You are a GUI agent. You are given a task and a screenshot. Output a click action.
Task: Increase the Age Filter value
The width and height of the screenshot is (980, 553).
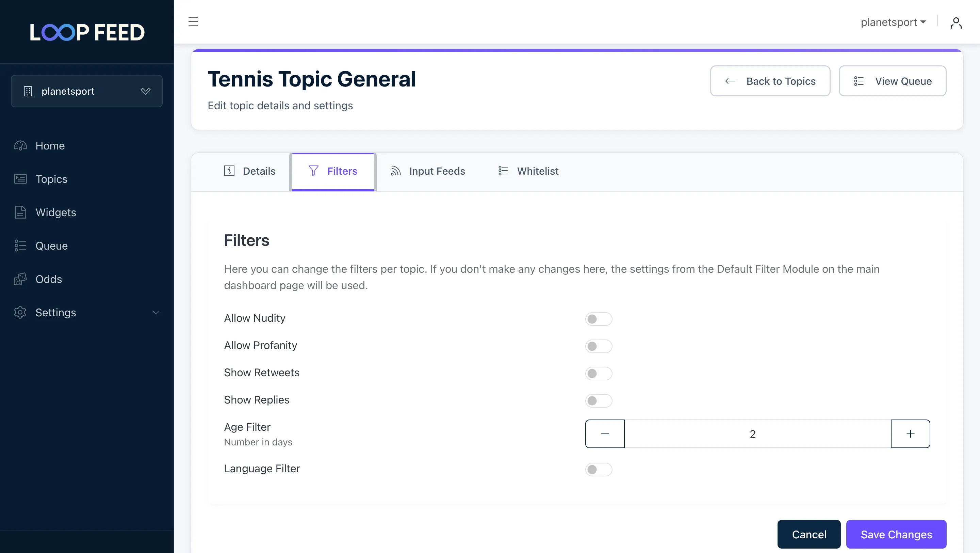pyautogui.click(x=910, y=433)
